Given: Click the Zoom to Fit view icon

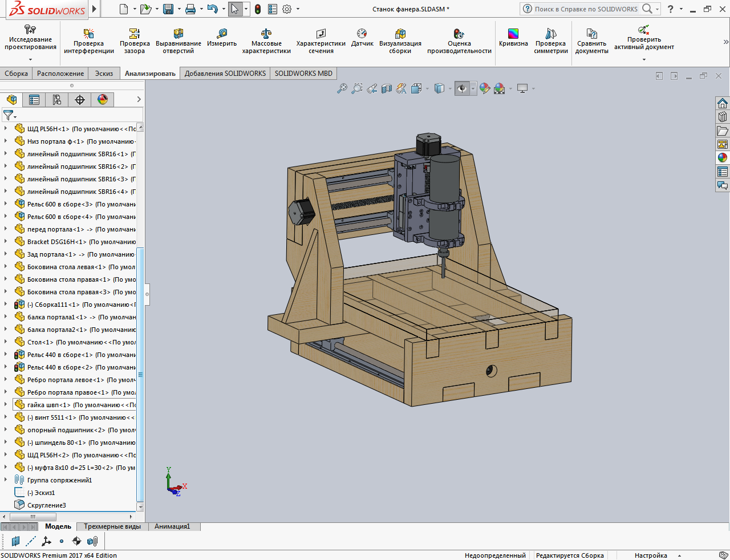Looking at the screenshot, I should tap(342, 88).
